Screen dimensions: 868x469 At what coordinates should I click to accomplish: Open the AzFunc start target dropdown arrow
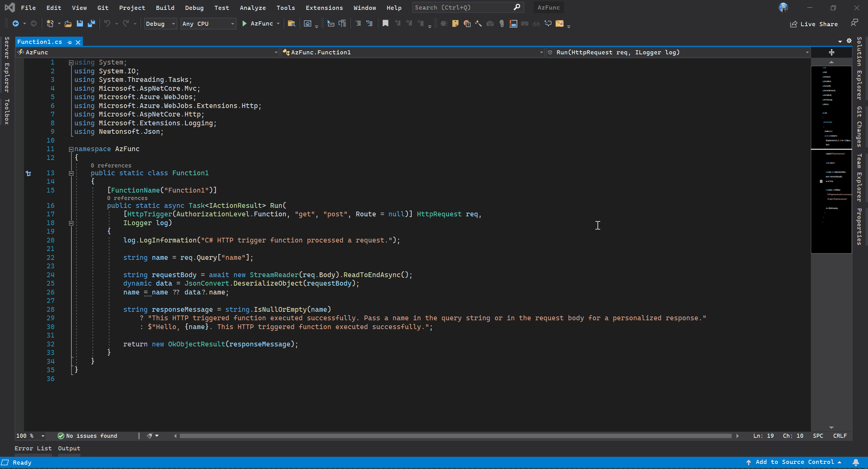(278, 23)
